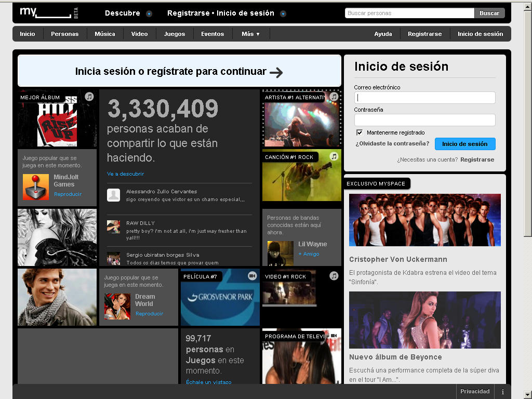Open the Registrarse • Inicio de sesión dropdown arrow
Viewport: 532px width, 399px height.
coord(283,14)
